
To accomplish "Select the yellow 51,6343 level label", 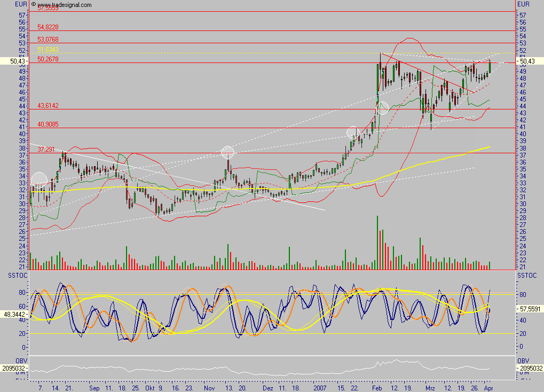I will click(48, 50).
